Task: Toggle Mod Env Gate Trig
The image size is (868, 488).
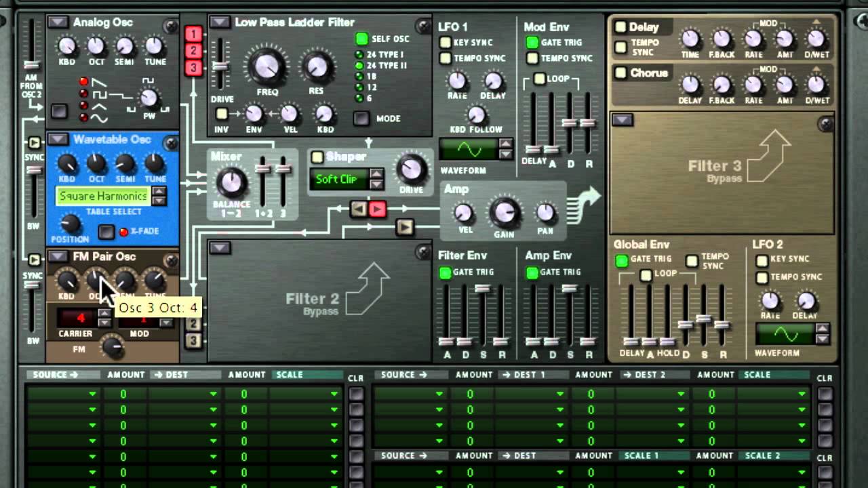Action: [532, 43]
